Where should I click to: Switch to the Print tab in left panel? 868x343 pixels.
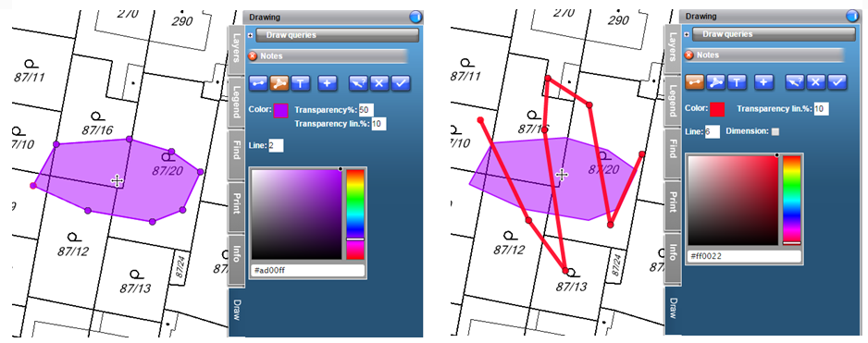(236, 206)
